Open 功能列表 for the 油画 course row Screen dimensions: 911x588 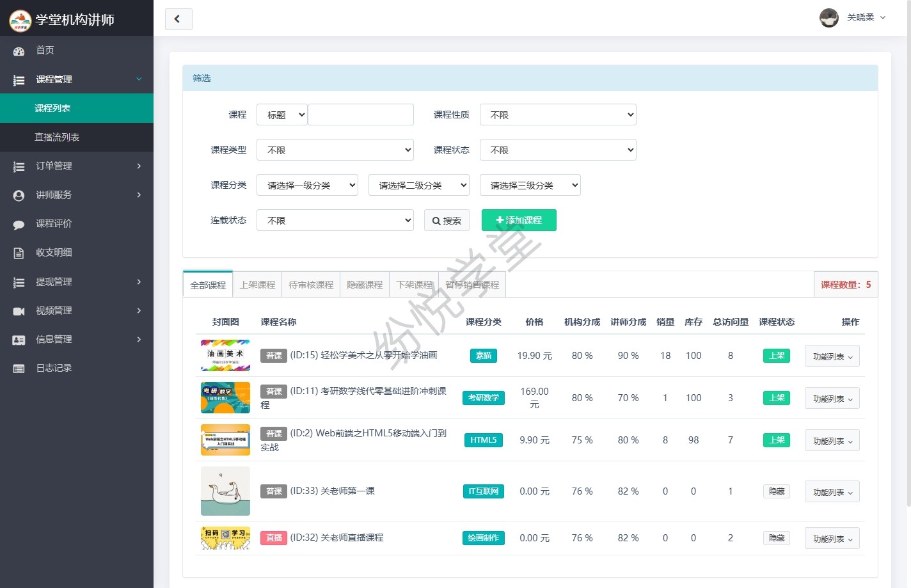pos(832,356)
